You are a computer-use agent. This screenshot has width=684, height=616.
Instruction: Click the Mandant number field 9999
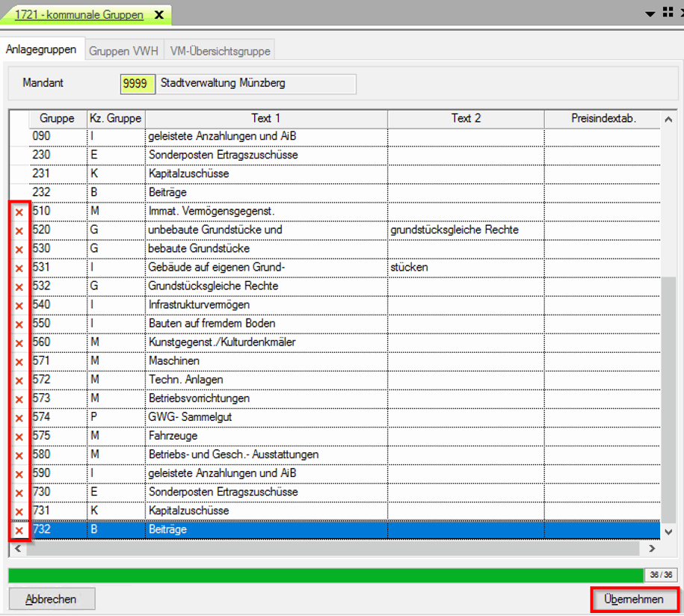tap(136, 84)
